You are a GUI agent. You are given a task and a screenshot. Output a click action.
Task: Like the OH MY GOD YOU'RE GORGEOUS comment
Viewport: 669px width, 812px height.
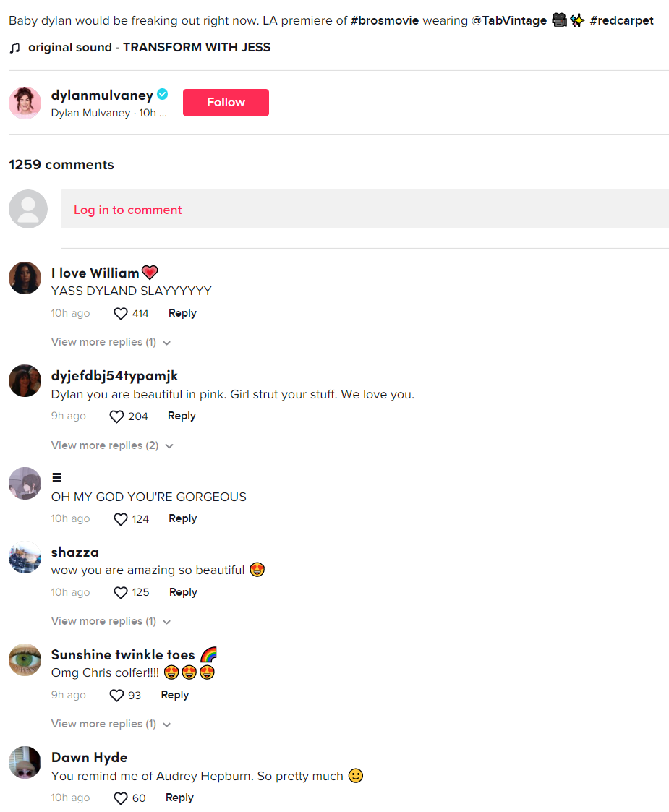pyautogui.click(x=121, y=519)
